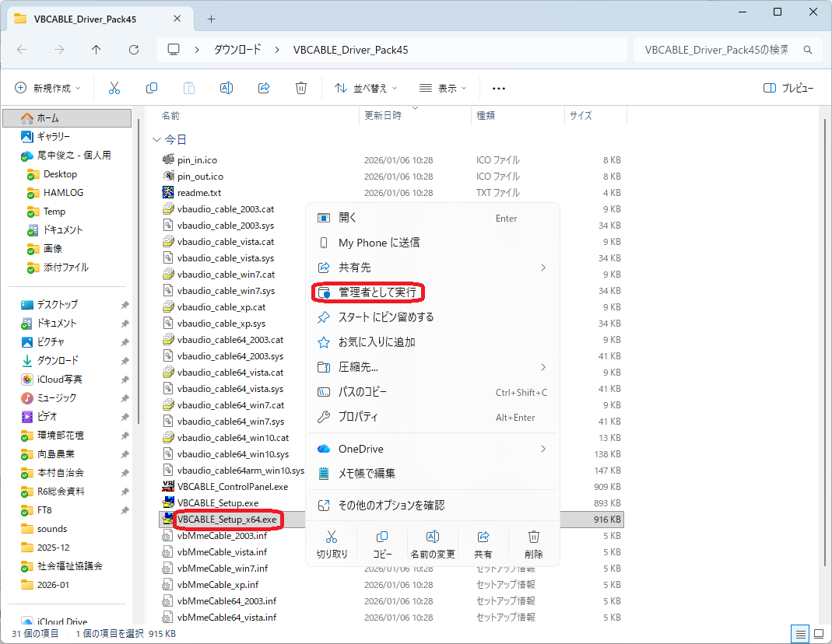Choose 管理者として実行

(x=433, y=292)
